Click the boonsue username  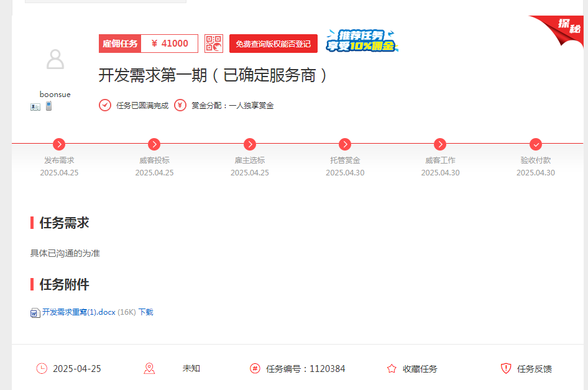[55, 95]
